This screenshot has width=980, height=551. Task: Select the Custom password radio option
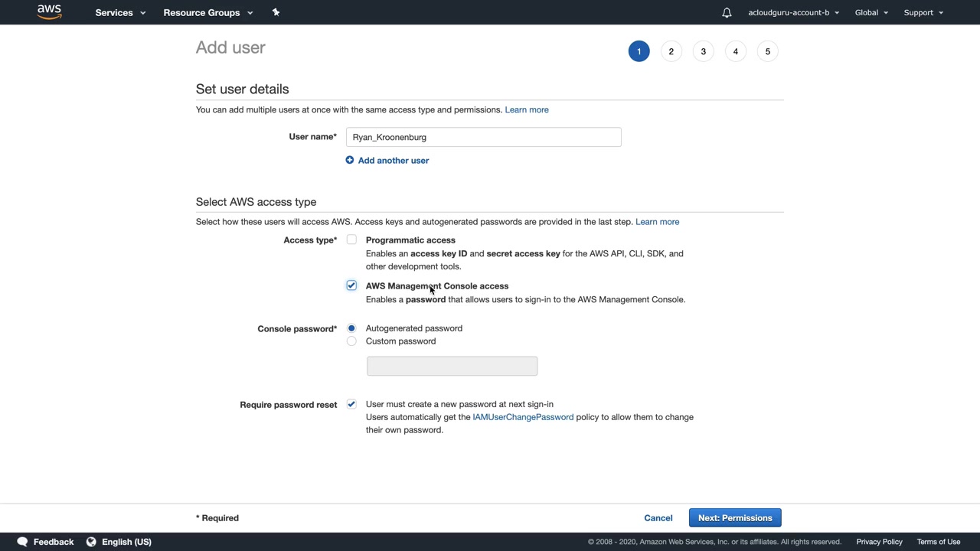pyautogui.click(x=351, y=341)
